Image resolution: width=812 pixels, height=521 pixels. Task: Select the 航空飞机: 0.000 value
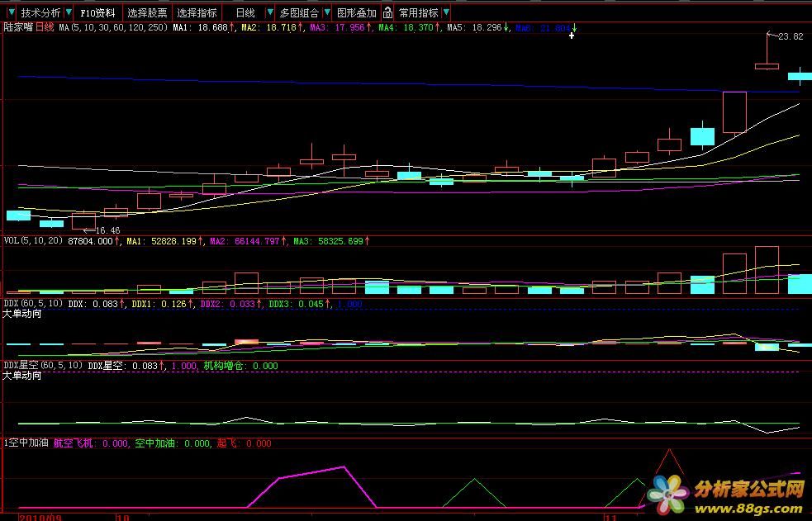point(91,443)
